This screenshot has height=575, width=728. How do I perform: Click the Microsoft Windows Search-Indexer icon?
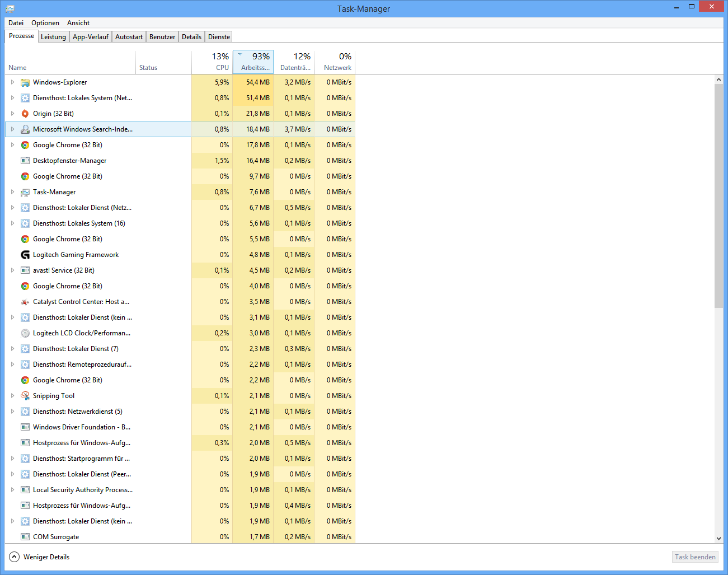(25, 129)
